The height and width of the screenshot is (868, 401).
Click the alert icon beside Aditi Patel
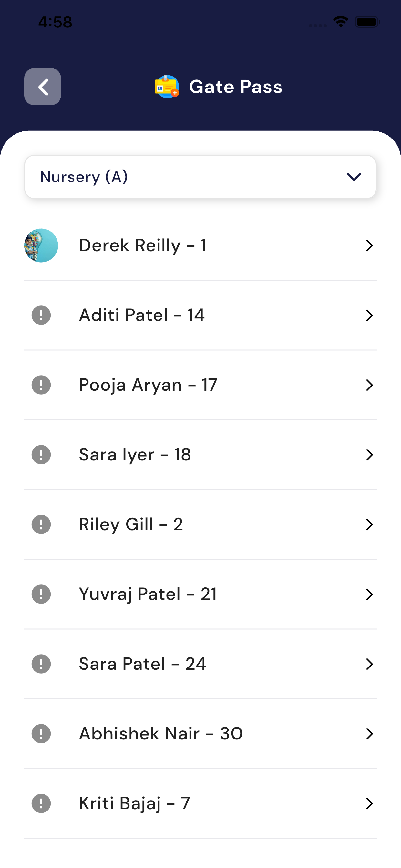click(41, 315)
